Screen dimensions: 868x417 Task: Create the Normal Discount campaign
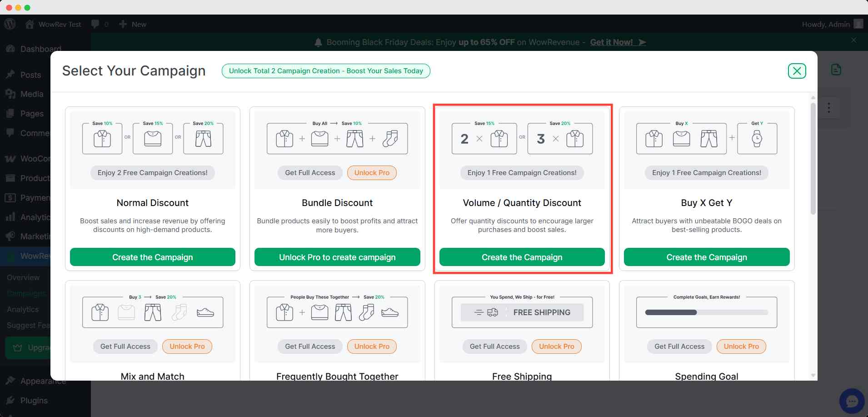pyautogui.click(x=152, y=257)
